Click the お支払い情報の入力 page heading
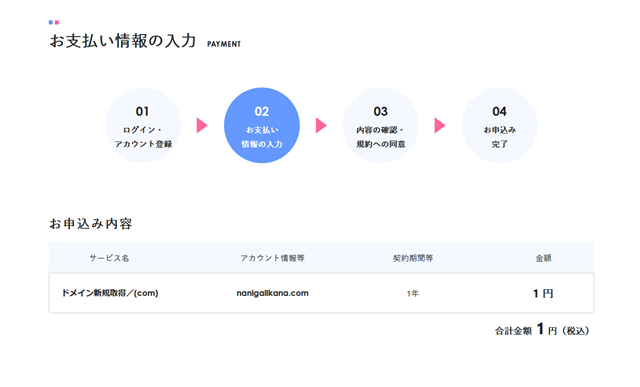Viewport: 640px width, 387px height. [122, 41]
